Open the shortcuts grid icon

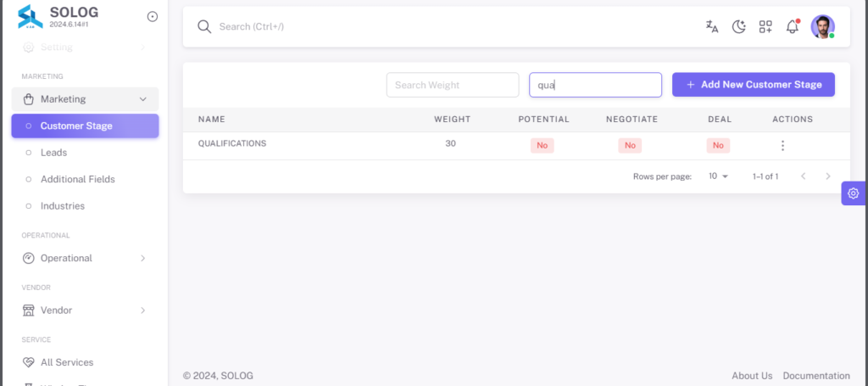pos(765,26)
